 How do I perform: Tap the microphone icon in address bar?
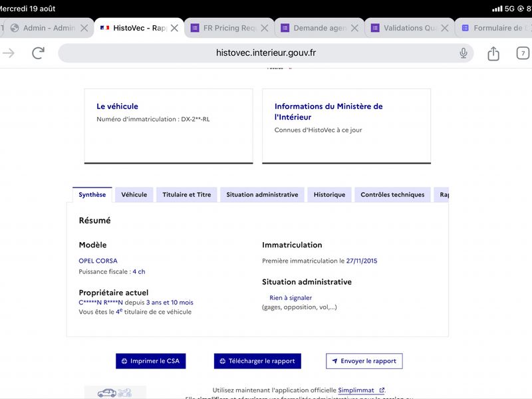coord(463,53)
